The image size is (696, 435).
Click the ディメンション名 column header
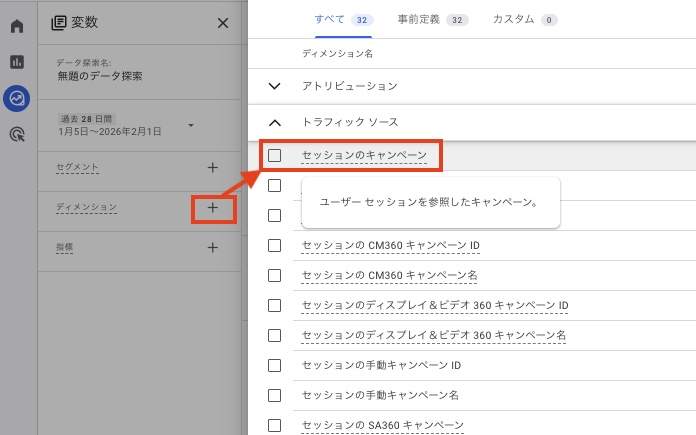pos(337,54)
